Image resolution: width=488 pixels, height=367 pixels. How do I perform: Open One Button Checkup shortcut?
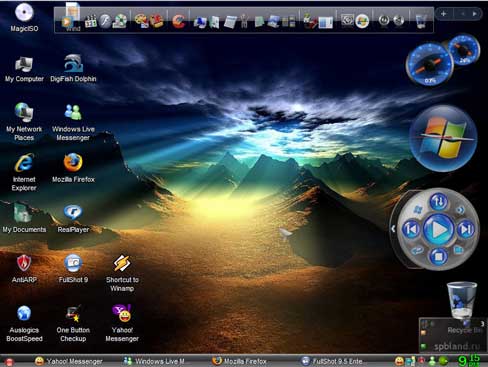point(73,323)
